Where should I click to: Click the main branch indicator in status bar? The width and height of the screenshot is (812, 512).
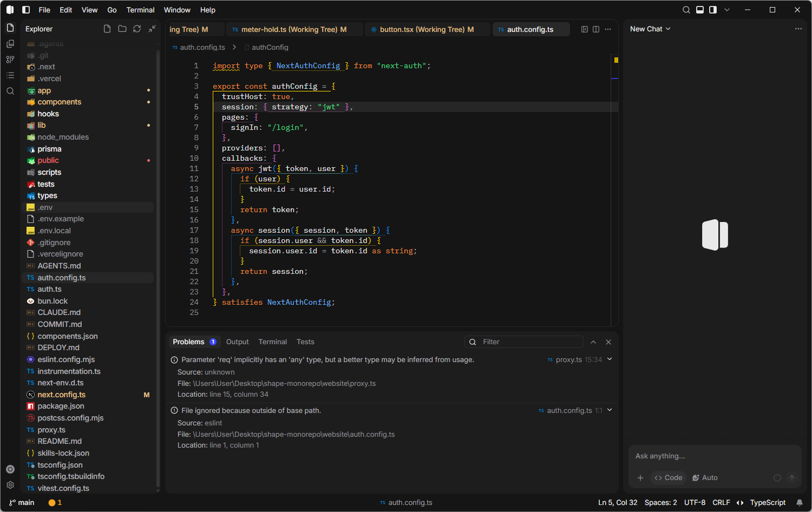pyautogui.click(x=22, y=502)
